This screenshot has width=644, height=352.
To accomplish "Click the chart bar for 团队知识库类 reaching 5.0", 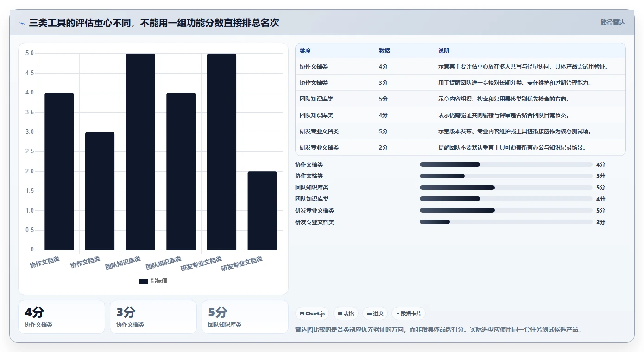I will click(x=140, y=152).
